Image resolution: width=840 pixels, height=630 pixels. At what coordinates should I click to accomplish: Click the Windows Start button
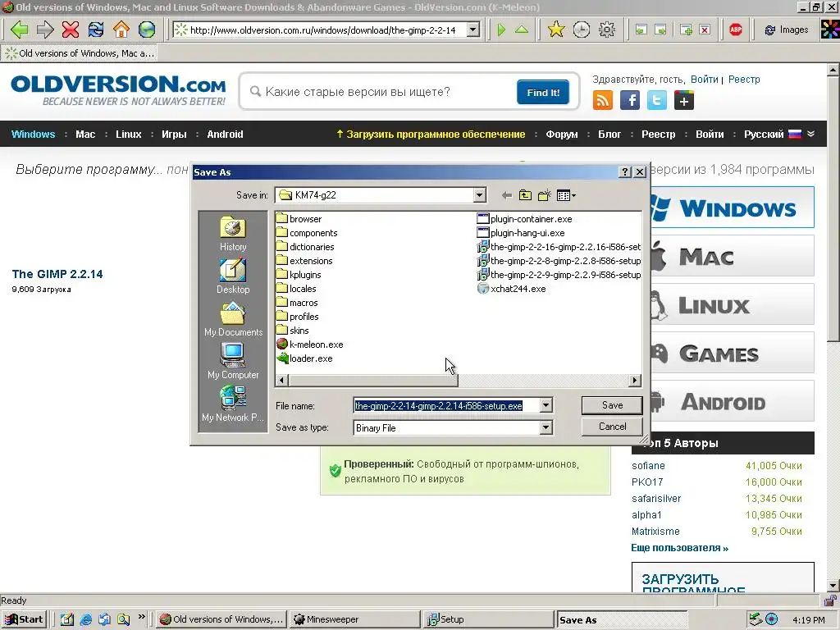pyautogui.click(x=24, y=619)
